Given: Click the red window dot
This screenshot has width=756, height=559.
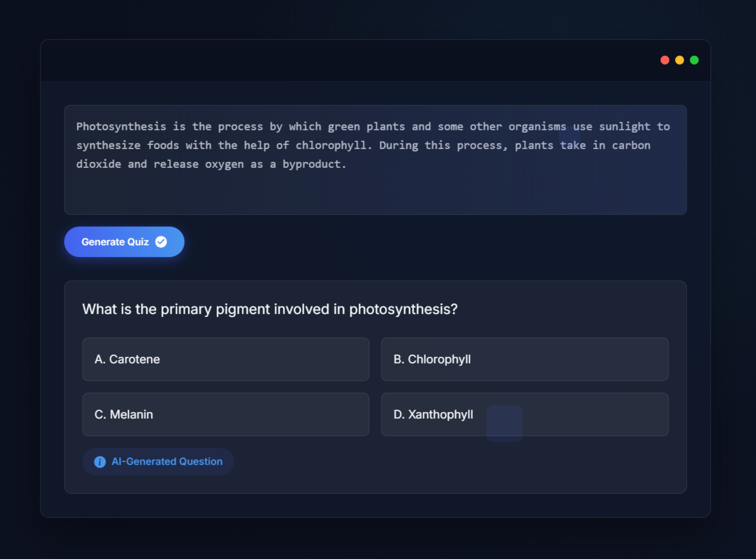Looking at the screenshot, I should point(665,60).
